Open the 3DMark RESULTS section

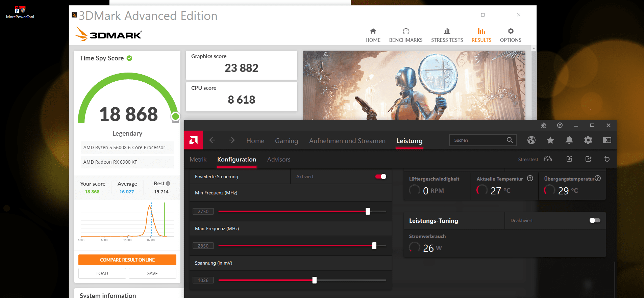[x=481, y=35]
